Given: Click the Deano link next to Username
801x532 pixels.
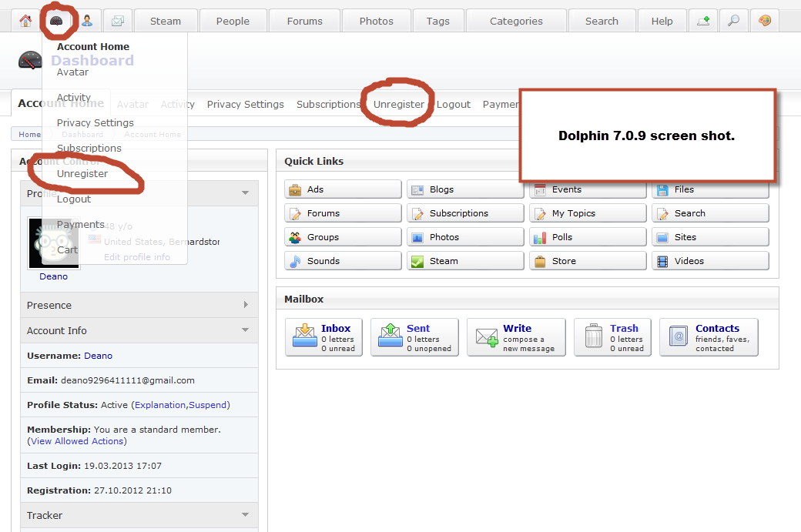Looking at the screenshot, I should click(x=98, y=356).
